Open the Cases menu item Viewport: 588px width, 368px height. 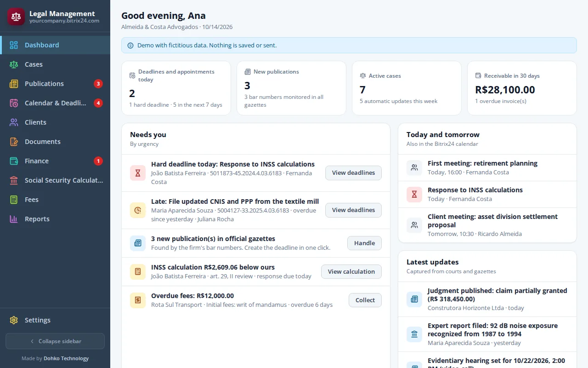pos(55,64)
